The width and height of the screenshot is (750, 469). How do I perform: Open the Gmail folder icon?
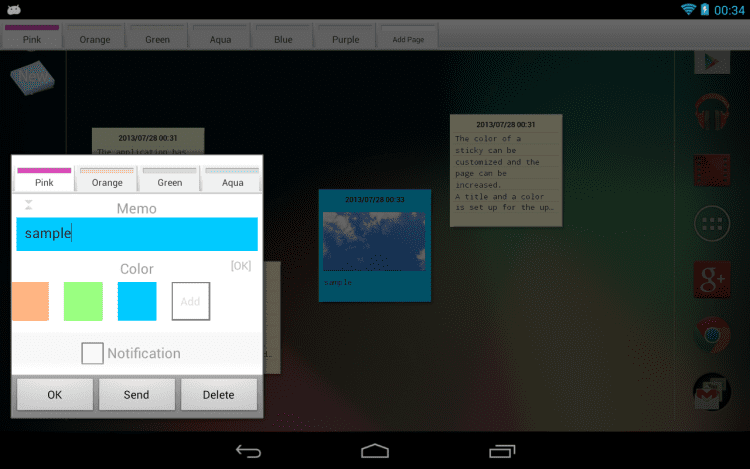(x=712, y=392)
